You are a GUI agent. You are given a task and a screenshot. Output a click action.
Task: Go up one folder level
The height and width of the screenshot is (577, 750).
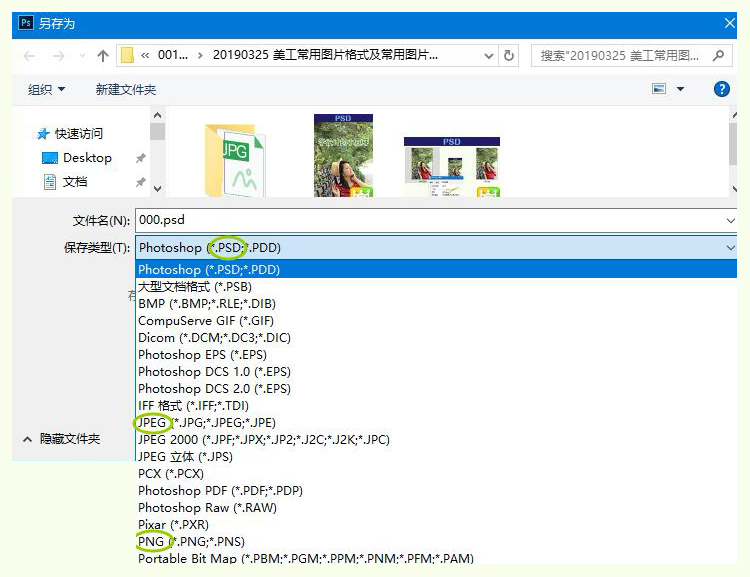(102, 56)
